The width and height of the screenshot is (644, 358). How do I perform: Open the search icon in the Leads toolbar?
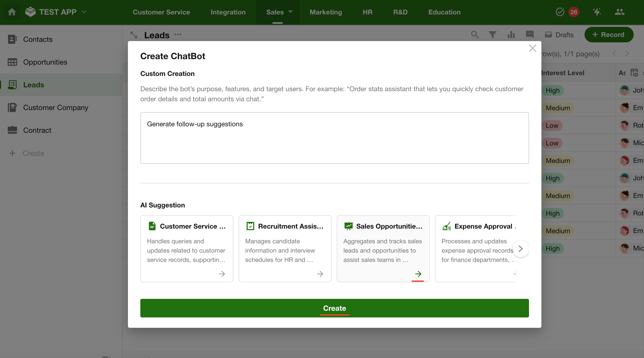474,35
